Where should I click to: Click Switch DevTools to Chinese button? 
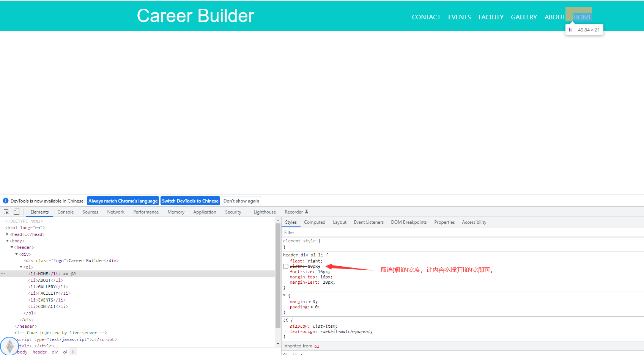point(190,201)
